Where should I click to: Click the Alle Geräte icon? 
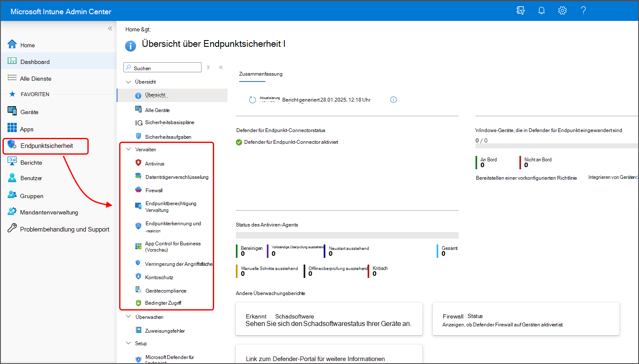[x=138, y=109]
